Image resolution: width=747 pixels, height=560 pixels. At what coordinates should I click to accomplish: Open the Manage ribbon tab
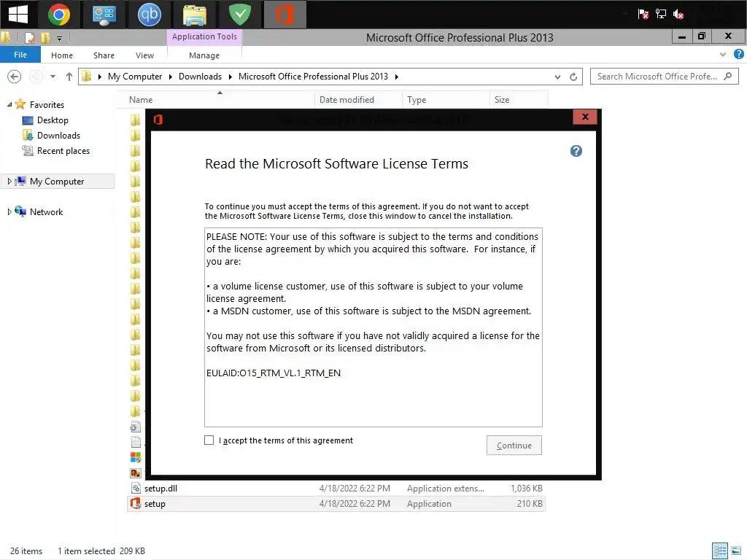click(x=204, y=55)
